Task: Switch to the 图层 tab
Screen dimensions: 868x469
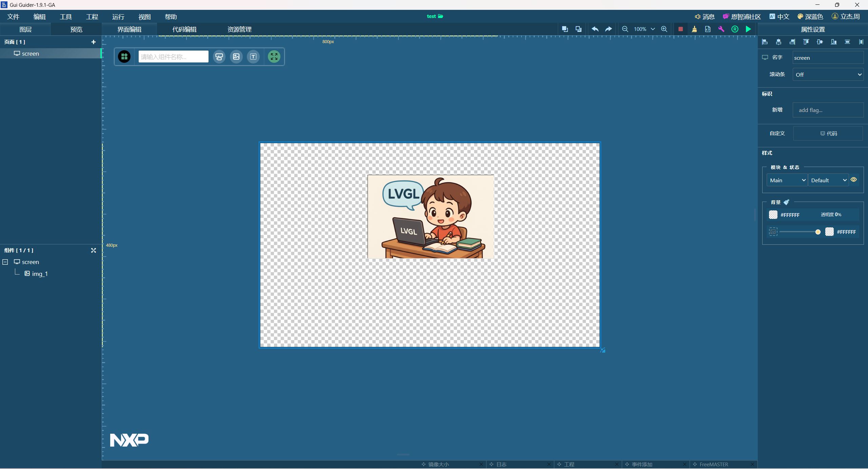Action: pos(25,30)
